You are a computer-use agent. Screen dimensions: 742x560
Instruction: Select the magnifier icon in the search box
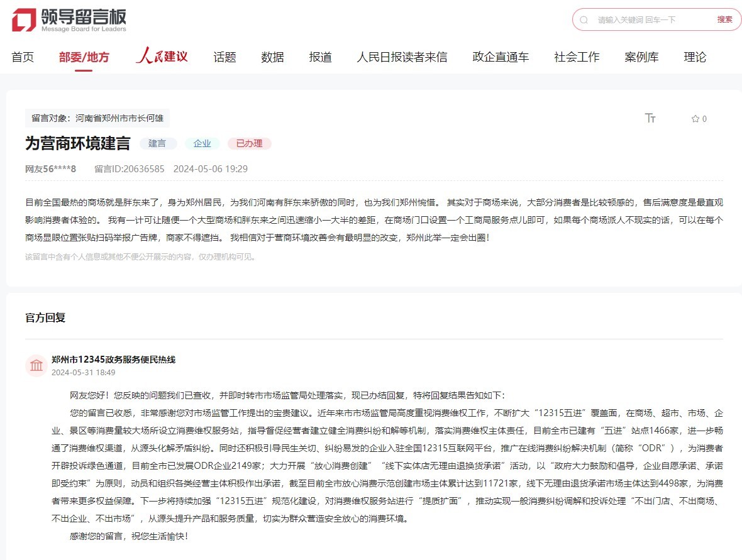click(x=584, y=20)
